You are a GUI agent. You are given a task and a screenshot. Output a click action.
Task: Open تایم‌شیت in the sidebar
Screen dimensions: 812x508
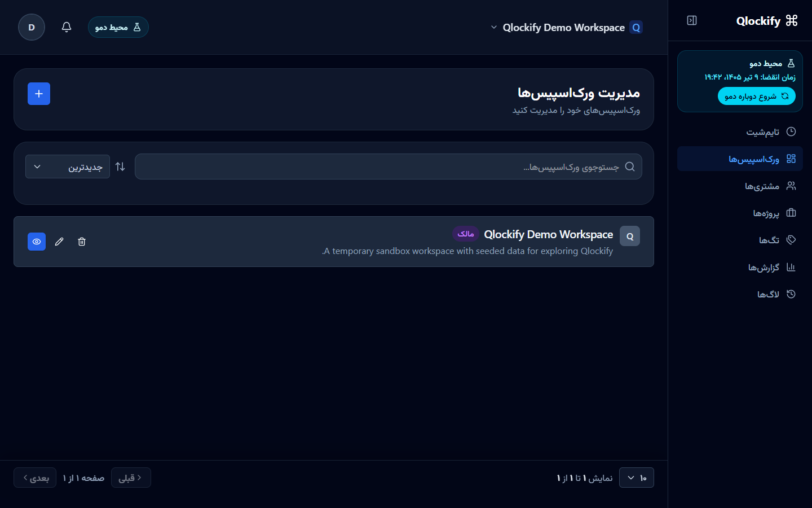tap(740, 132)
